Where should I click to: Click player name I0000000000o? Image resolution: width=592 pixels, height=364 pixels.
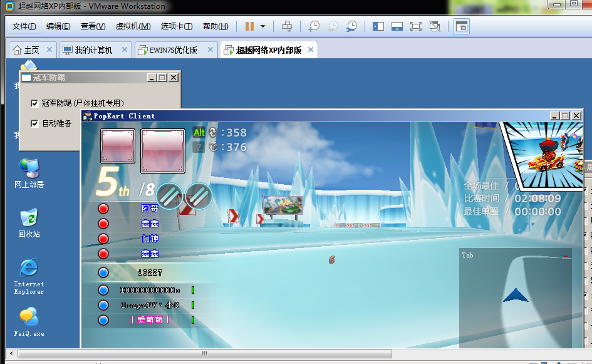click(x=150, y=290)
